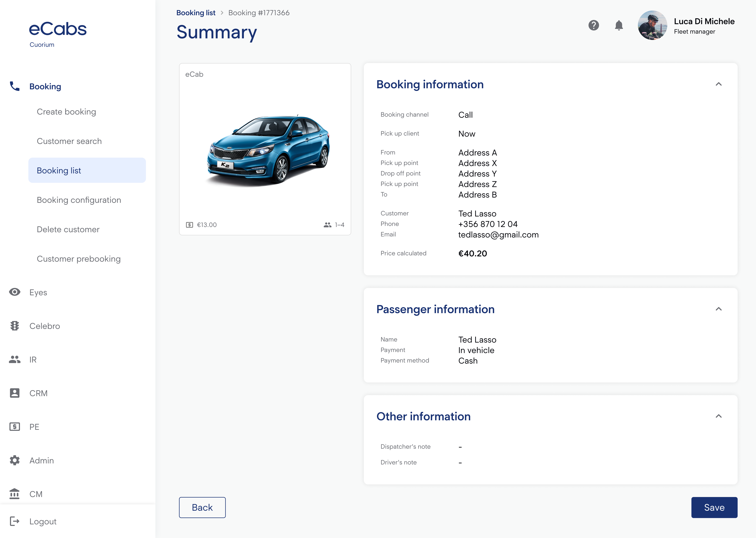
Task: Click the calculated price €40.20
Action: point(472,253)
